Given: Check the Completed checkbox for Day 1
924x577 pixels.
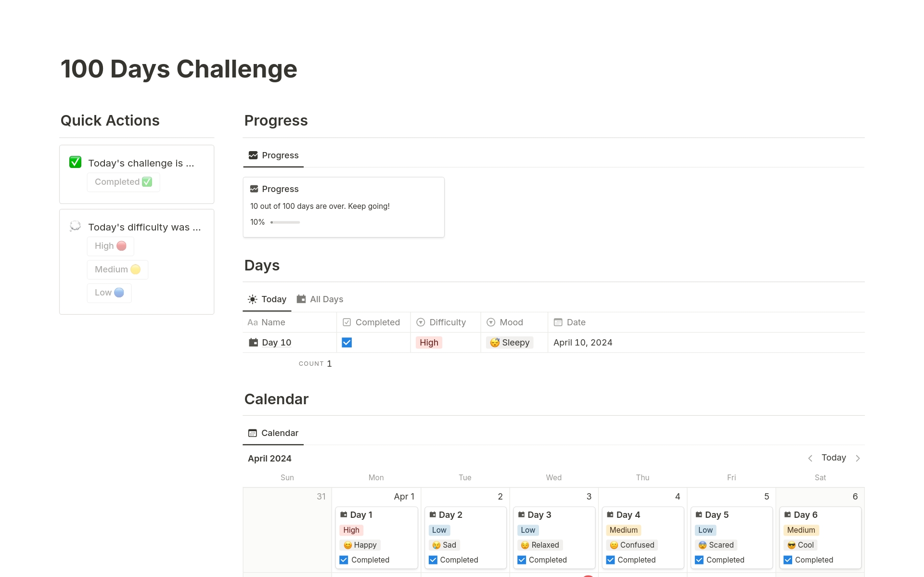Looking at the screenshot, I should pyautogui.click(x=344, y=559).
